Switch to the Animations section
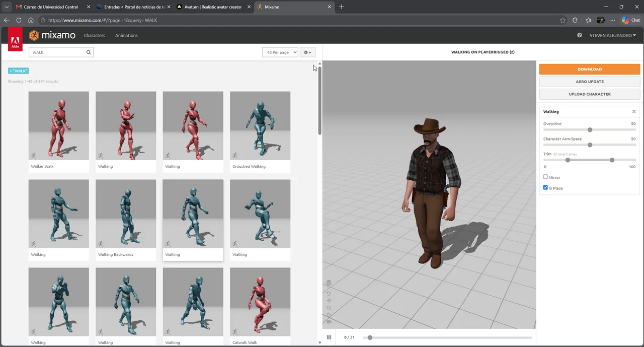Screen dimensions: 644x347 (126, 35)
